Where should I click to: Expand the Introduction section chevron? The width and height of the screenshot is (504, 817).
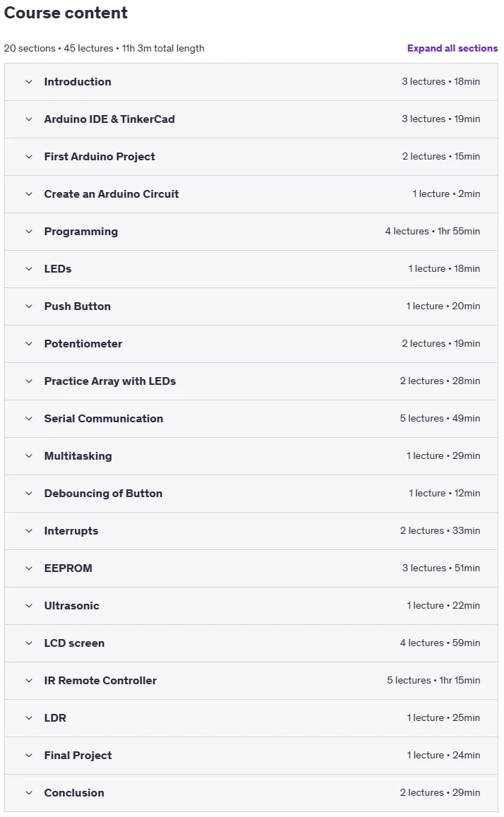[x=29, y=82]
